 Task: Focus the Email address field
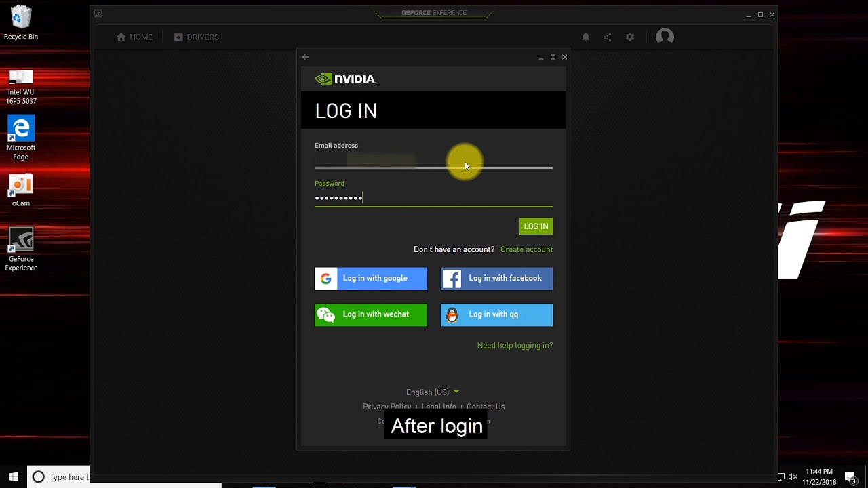tap(433, 161)
